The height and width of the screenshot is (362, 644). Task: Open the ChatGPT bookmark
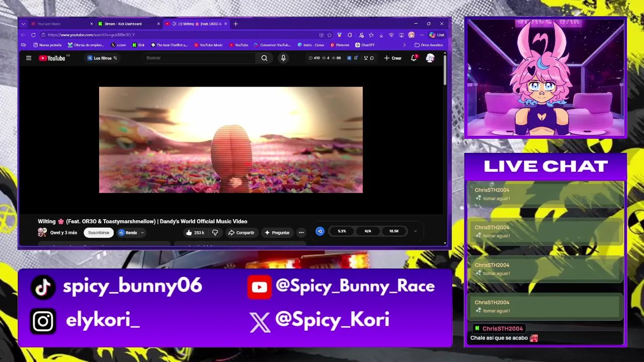pyautogui.click(x=365, y=45)
